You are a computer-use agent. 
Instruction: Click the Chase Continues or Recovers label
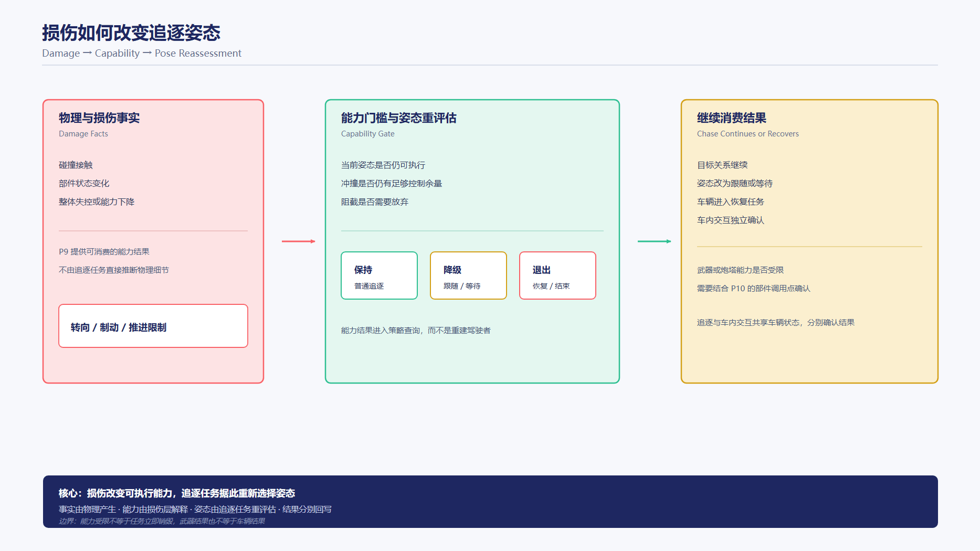pyautogui.click(x=748, y=134)
